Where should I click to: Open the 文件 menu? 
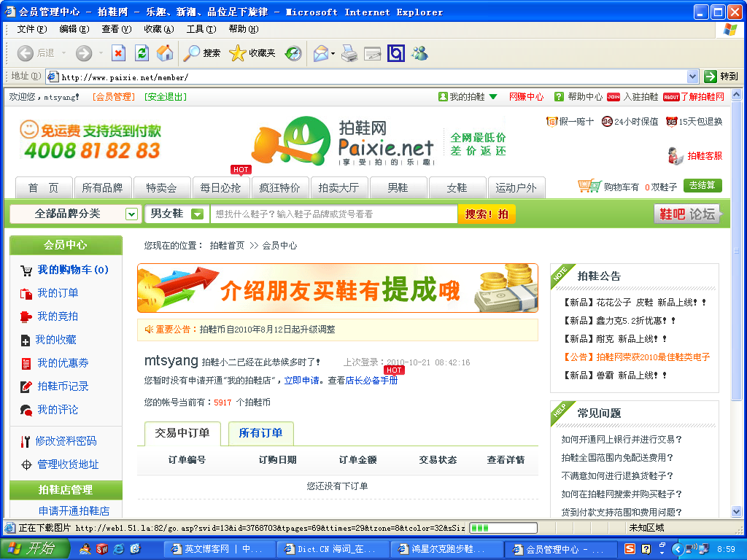[32, 29]
